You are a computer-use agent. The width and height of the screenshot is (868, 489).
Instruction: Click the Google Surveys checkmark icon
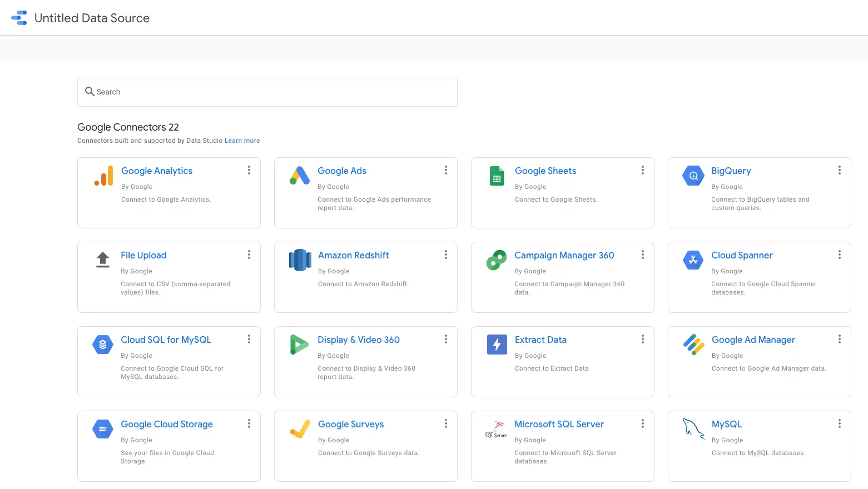click(300, 429)
